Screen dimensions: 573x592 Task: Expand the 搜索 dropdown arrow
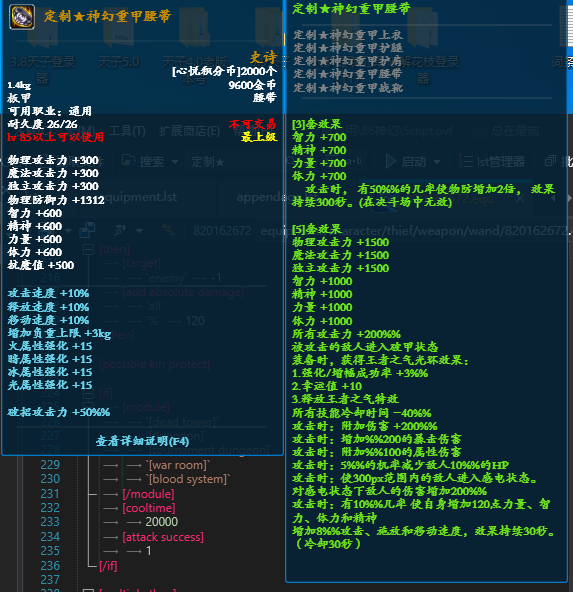(175, 162)
